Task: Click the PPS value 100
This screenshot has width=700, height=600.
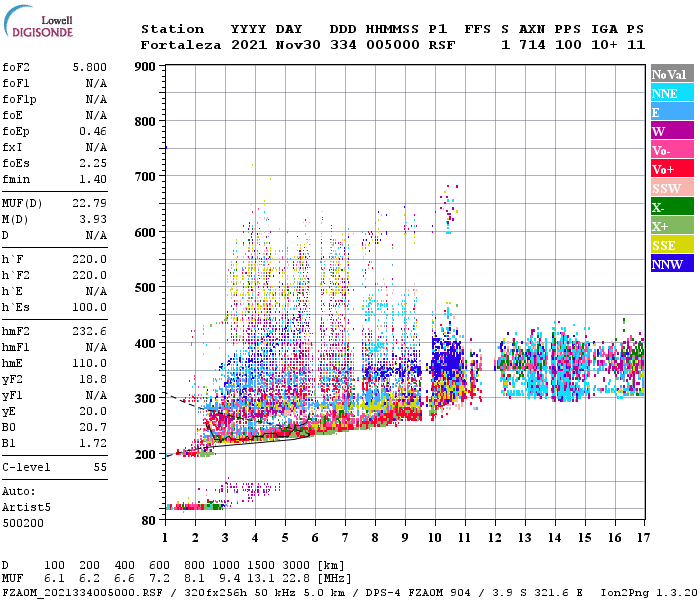Action: (x=568, y=45)
